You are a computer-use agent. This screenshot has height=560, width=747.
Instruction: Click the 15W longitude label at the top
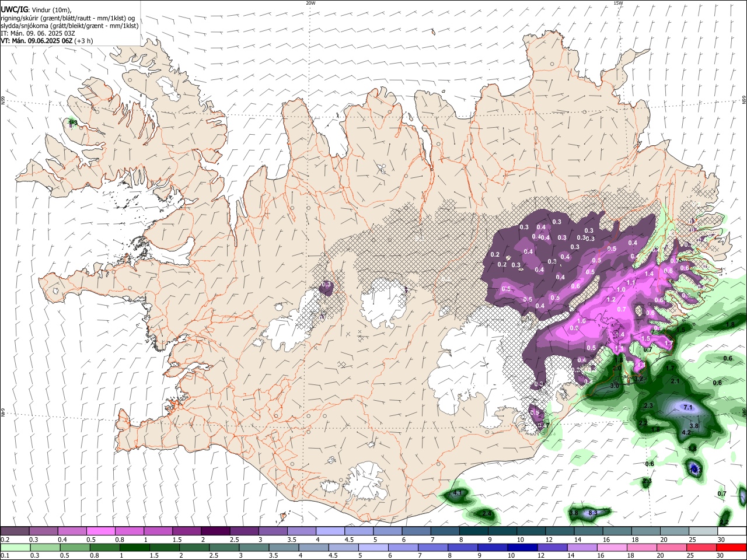tap(618, 3)
